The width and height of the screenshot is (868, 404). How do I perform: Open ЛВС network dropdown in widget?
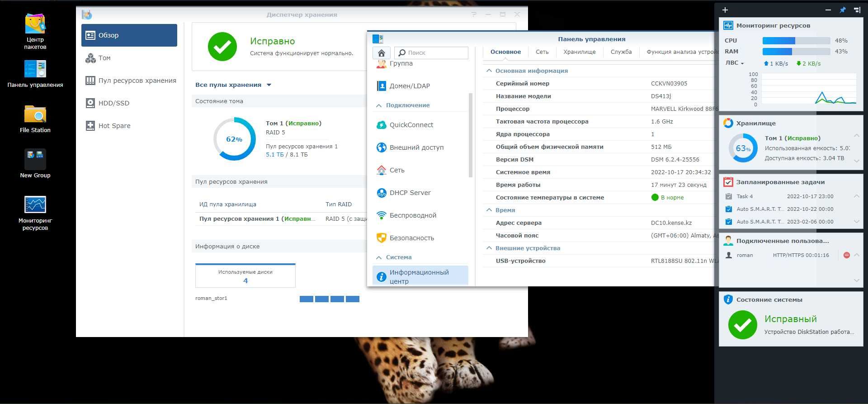point(735,63)
